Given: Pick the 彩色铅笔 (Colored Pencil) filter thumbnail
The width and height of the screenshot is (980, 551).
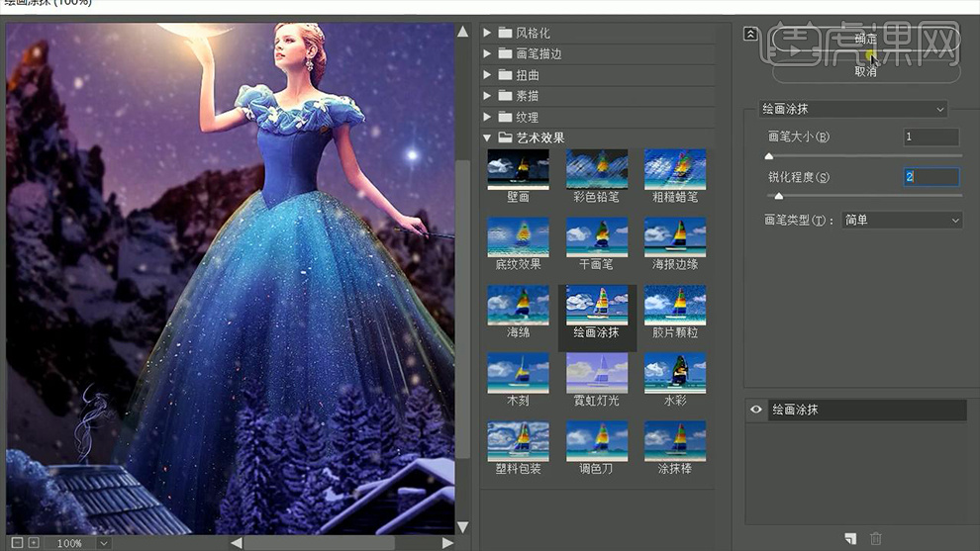Looking at the screenshot, I should point(596,169).
